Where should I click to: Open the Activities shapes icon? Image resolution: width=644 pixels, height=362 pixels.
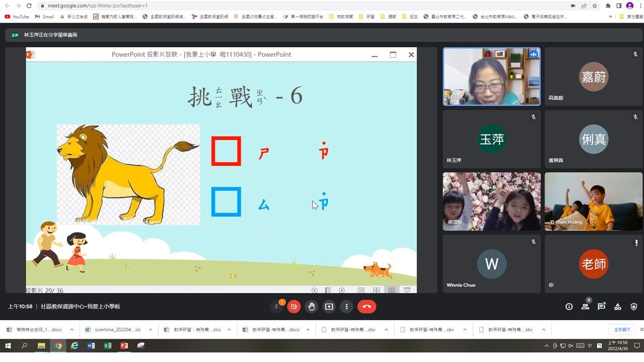[618, 307]
